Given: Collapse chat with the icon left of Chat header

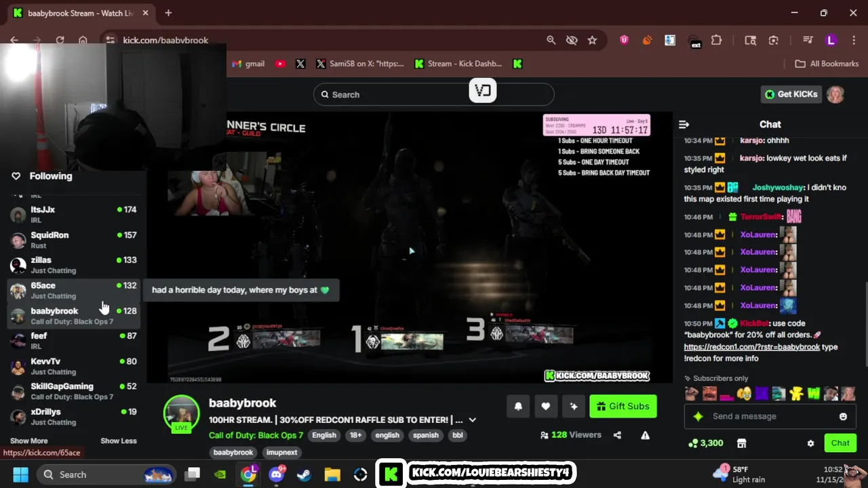Looking at the screenshot, I should pos(684,124).
